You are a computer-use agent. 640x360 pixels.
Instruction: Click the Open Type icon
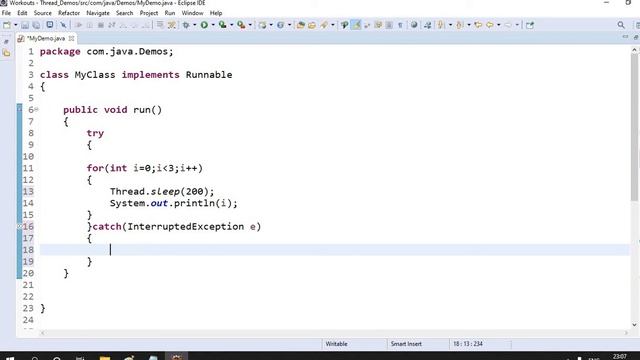301,25
